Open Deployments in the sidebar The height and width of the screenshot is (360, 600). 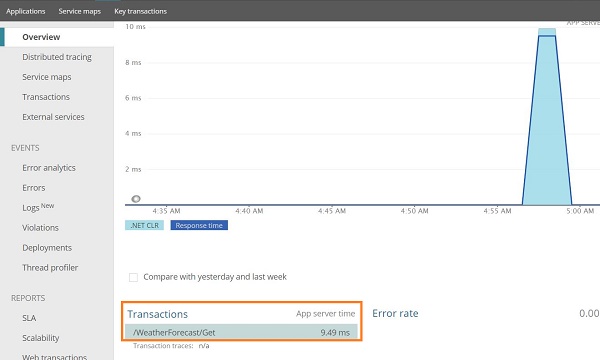[x=47, y=248]
